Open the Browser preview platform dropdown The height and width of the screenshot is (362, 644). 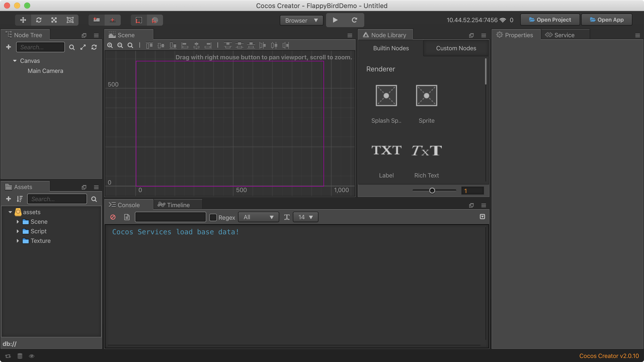coord(301,20)
